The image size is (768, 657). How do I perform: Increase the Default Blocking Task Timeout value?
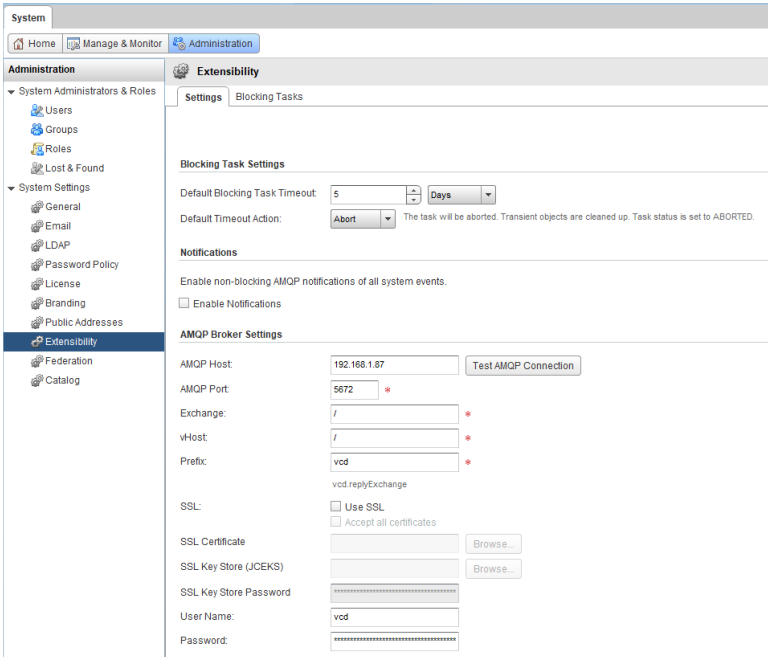(x=413, y=190)
